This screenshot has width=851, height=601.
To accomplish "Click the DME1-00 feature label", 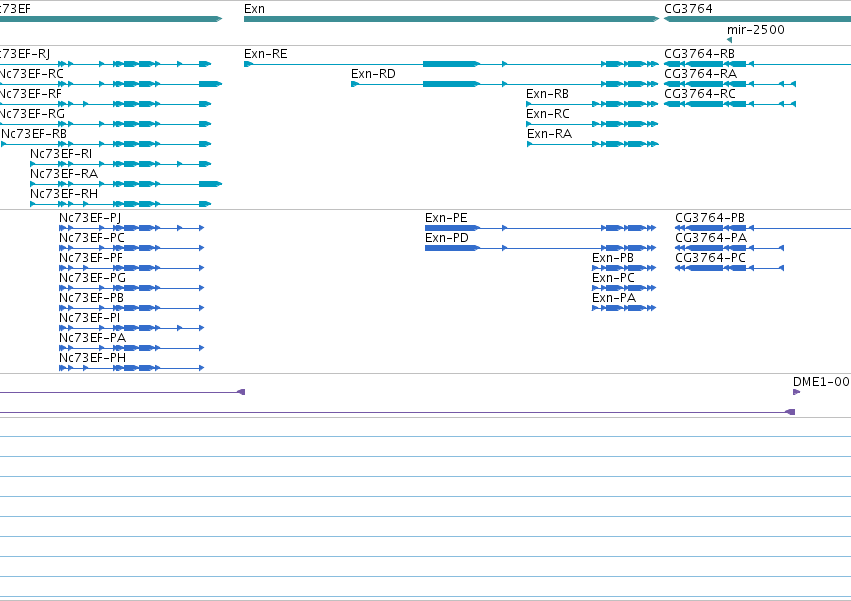I will coord(821,382).
